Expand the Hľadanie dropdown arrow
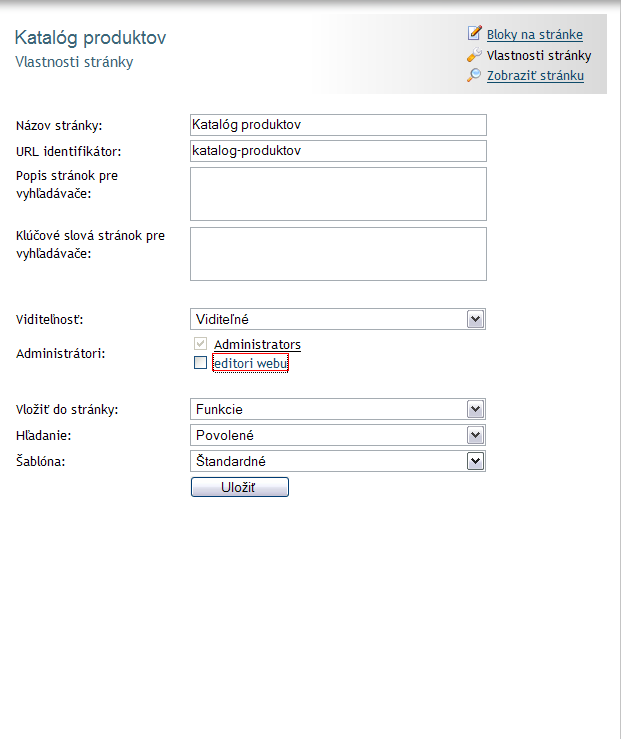The image size is (621, 739). coord(475,435)
